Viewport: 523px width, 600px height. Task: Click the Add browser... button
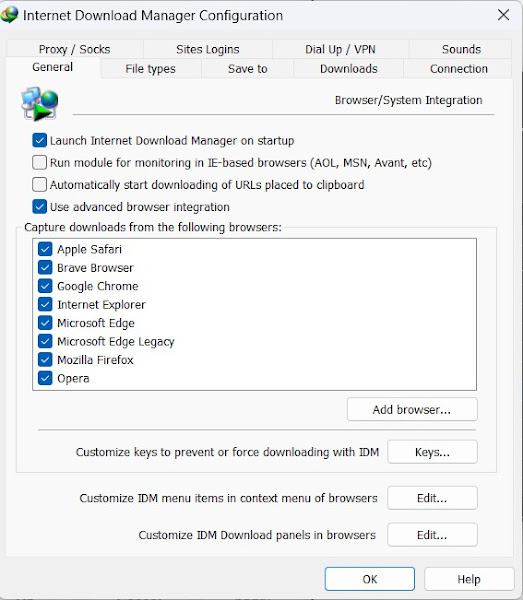(412, 409)
